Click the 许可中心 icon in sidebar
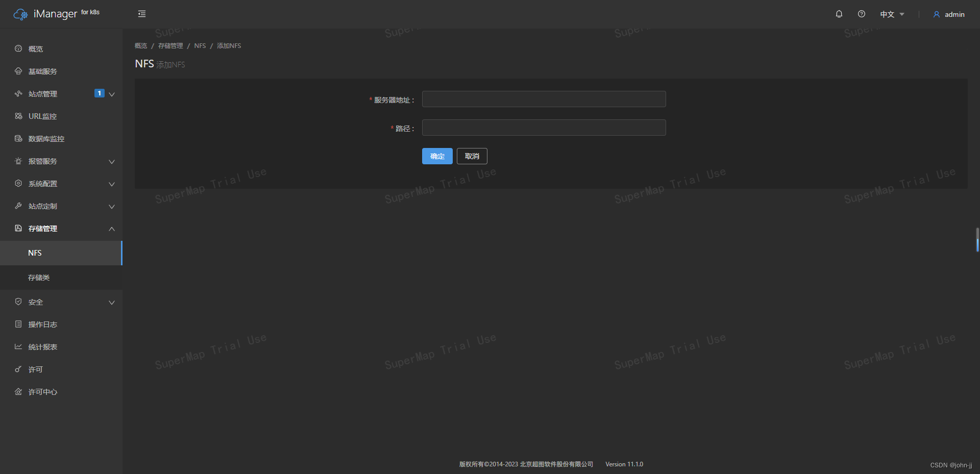The image size is (980, 474). tap(18, 391)
